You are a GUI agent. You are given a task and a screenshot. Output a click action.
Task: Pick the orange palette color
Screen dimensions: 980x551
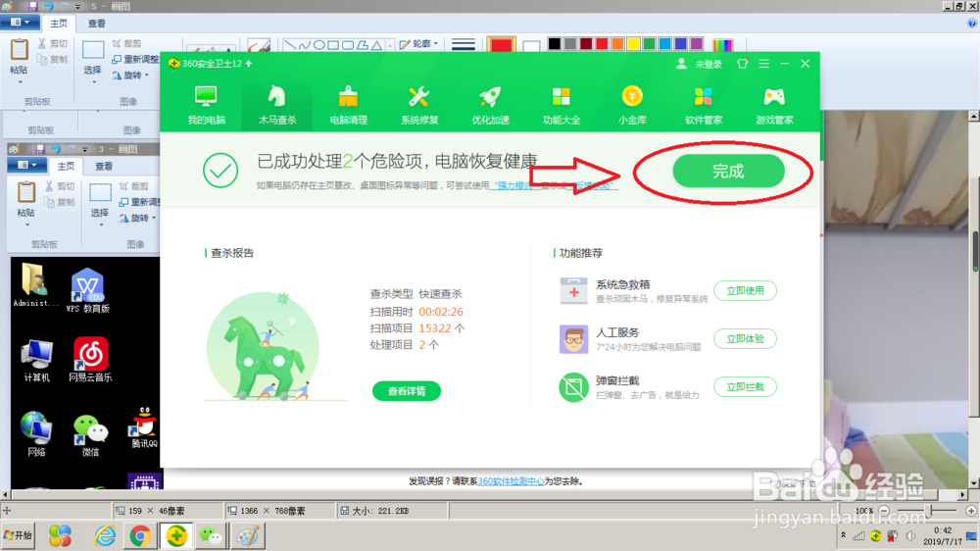point(617,44)
